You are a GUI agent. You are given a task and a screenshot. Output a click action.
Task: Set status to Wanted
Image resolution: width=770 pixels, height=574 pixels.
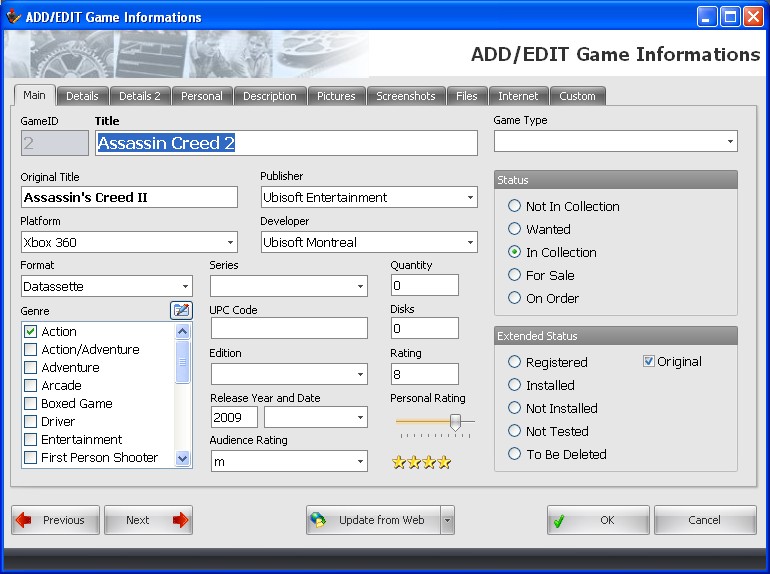coord(514,229)
